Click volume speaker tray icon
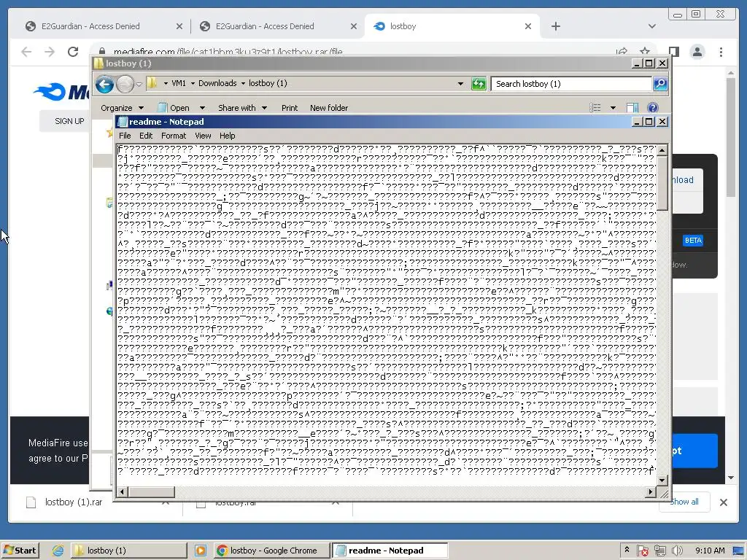 coord(677,551)
